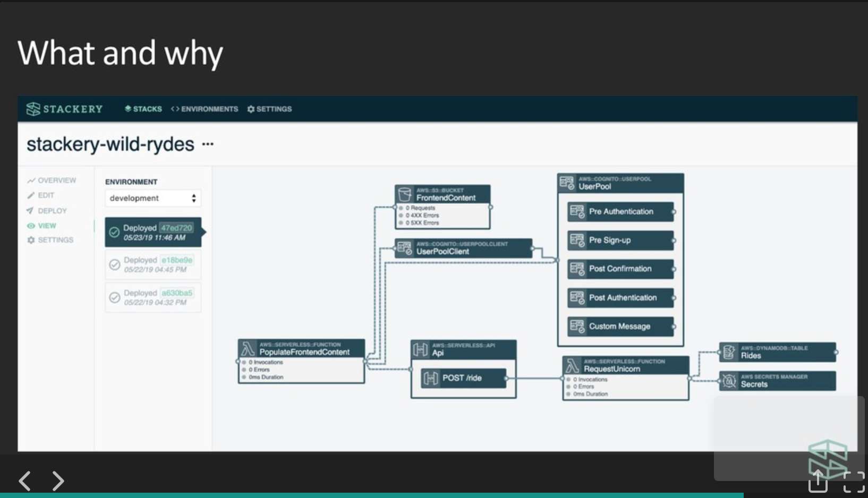Image resolution: width=868 pixels, height=498 pixels.
Task: Select the Pre Authentication trigger
Action: pos(620,211)
